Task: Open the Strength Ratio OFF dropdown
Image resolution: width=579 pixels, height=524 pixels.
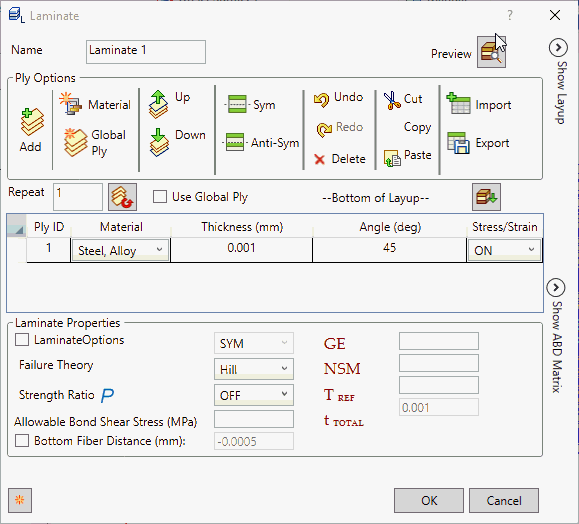Action: coord(254,395)
